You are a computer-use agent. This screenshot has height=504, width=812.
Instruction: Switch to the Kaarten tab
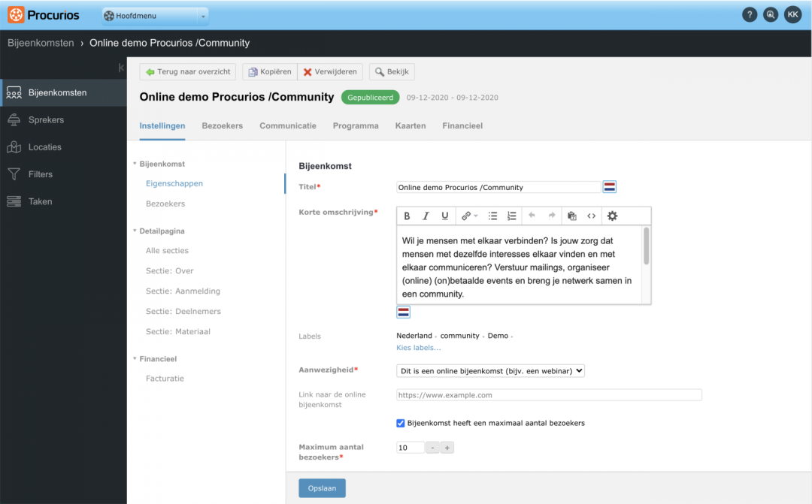pyautogui.click(x=411, y=125)
